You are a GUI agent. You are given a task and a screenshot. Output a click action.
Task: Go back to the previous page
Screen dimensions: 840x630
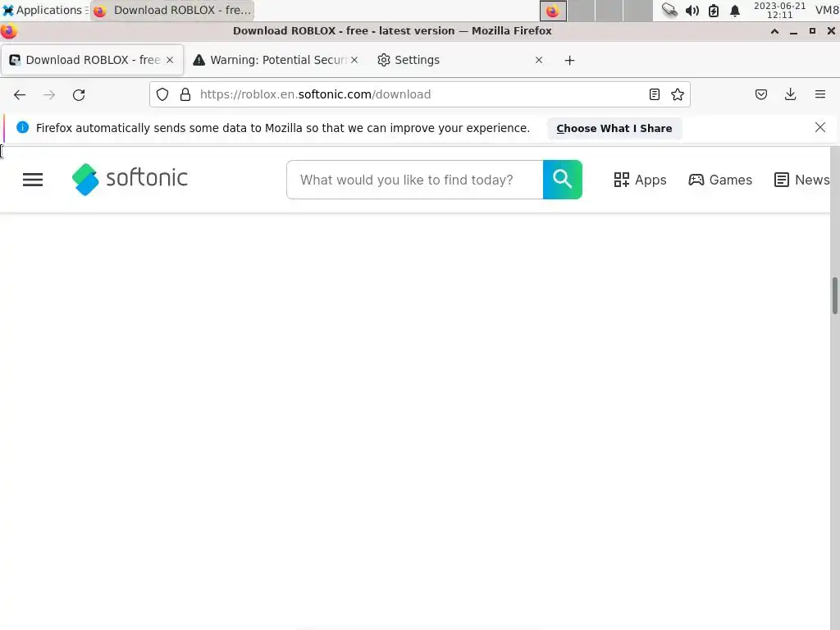(x=20, y=95)
